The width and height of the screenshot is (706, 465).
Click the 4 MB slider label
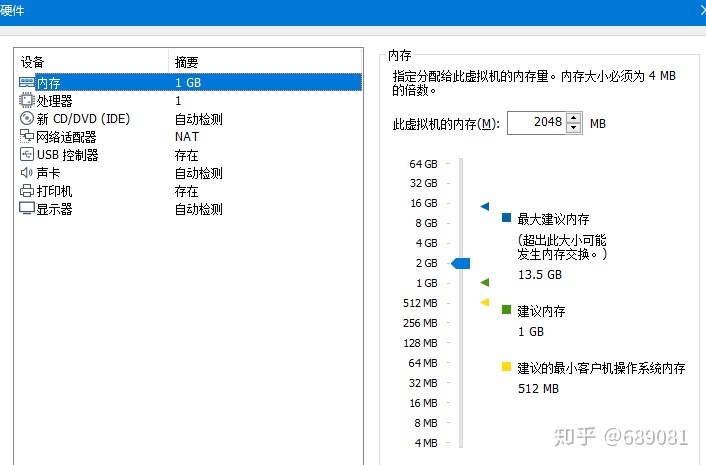click(426, 443)
